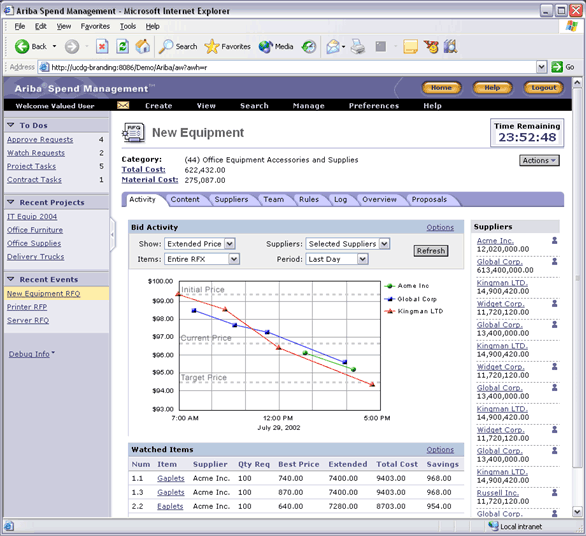Click the Print printer icon
The height and width of the screenshot is (536, 586).
click(x=358, y=47)
